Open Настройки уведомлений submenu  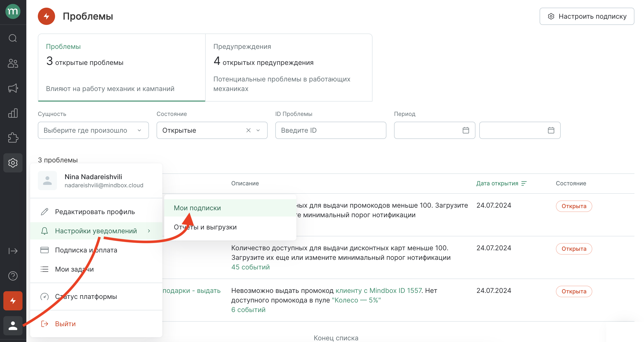coord(96,231)
